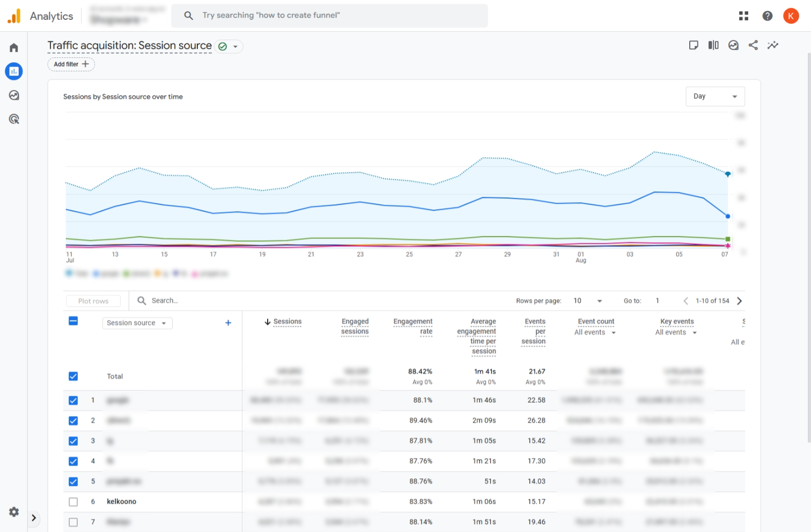Screen dimensions: 811x532
Task: Open the Insights sparkline icon
Action: click(772, 46)
